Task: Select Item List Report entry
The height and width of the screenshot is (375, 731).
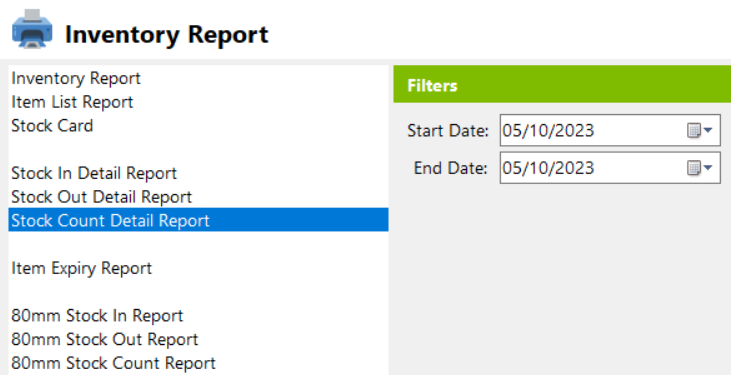Action: pos(72,102)
